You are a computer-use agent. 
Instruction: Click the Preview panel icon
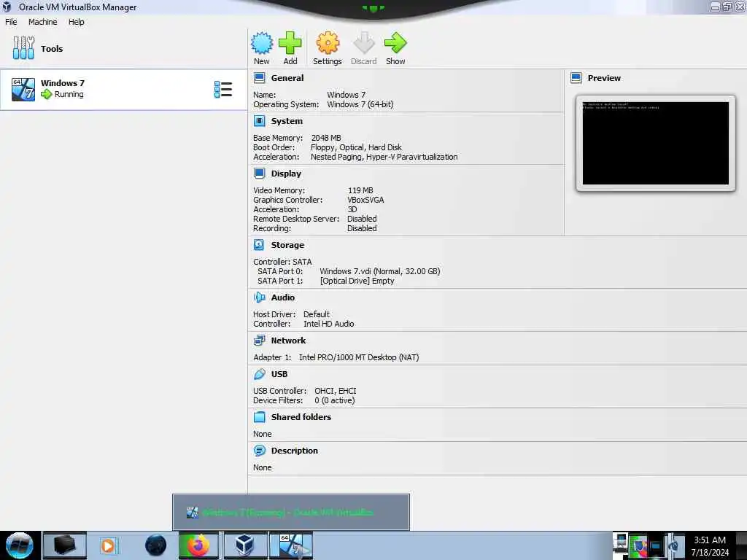coord(576,77)
